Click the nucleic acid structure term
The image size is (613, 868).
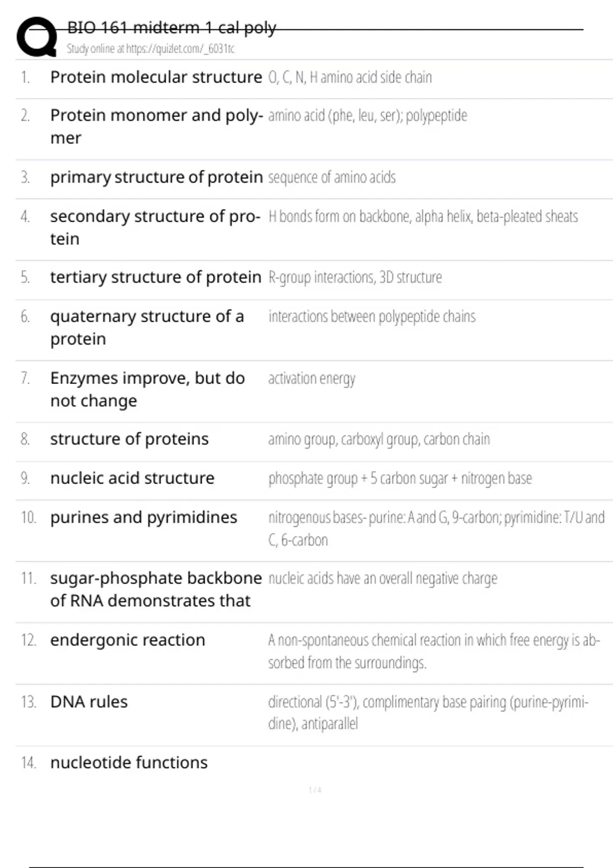tap(132, 478)
